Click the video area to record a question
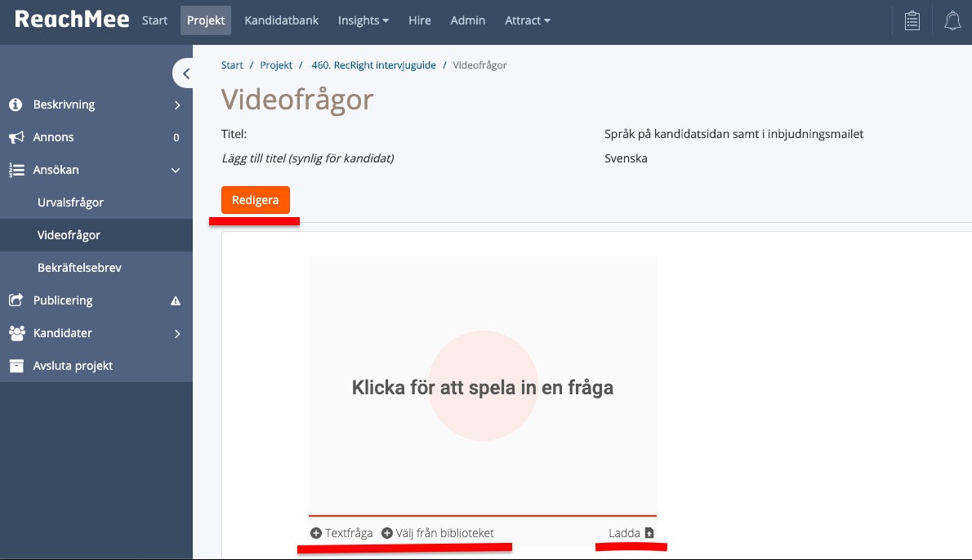The height and width of the screenshot is (560, 972). [x=482, y=386]
